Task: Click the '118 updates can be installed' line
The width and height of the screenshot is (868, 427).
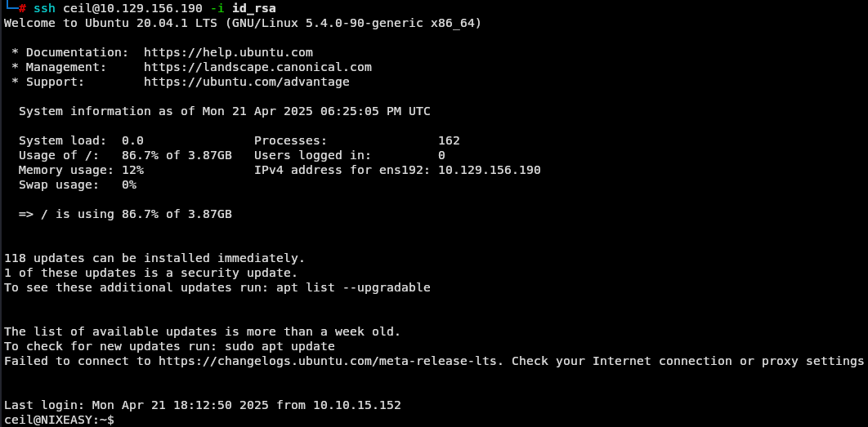Action: (154, 258)
